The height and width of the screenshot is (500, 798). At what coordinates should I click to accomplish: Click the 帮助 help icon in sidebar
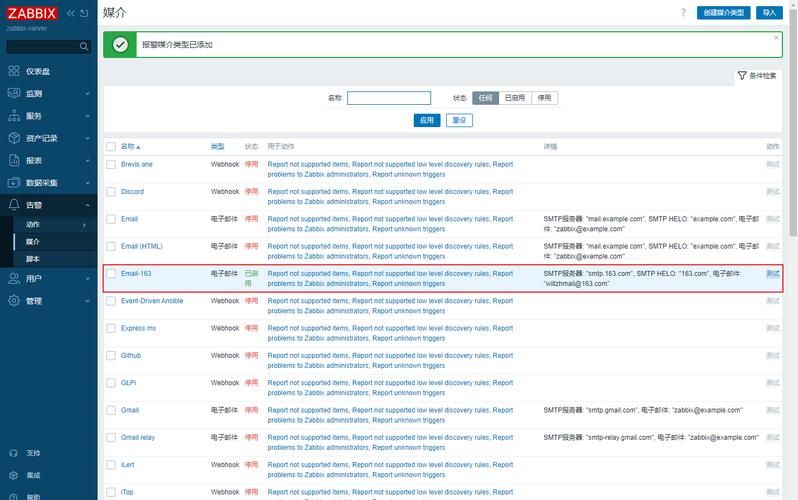click(14, 496)
